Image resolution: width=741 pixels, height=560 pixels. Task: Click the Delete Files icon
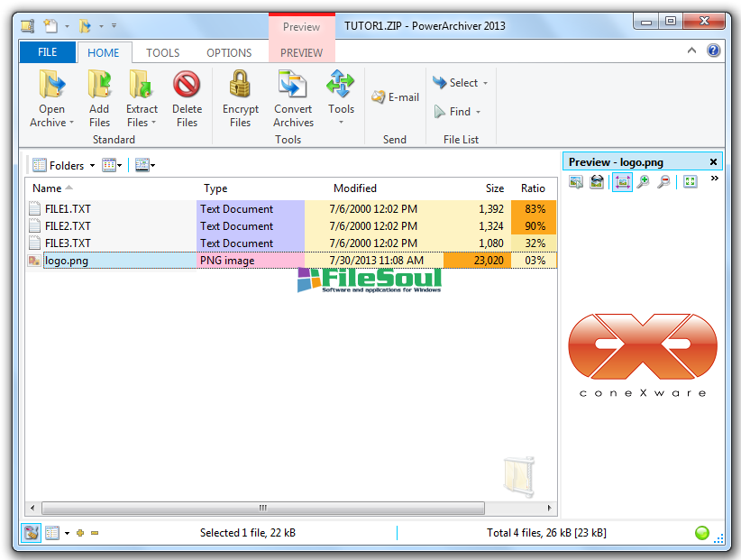[x=187, y=84]
